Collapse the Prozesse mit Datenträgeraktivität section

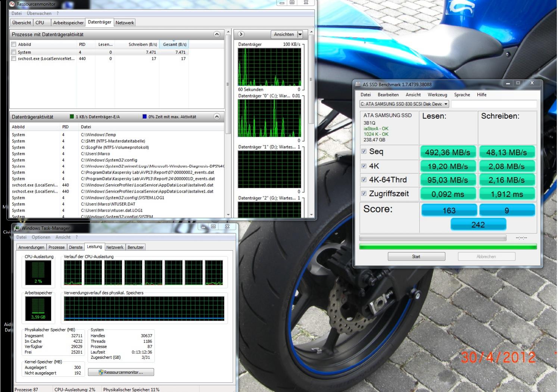tap(217, 34)
